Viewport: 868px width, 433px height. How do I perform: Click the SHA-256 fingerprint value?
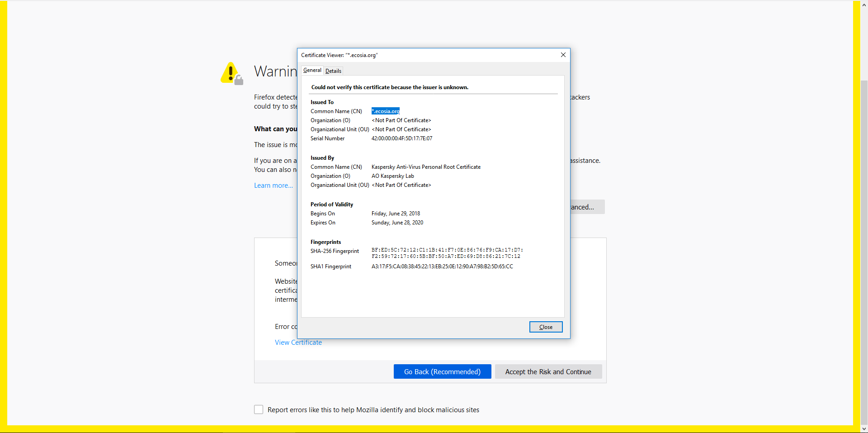447,253
